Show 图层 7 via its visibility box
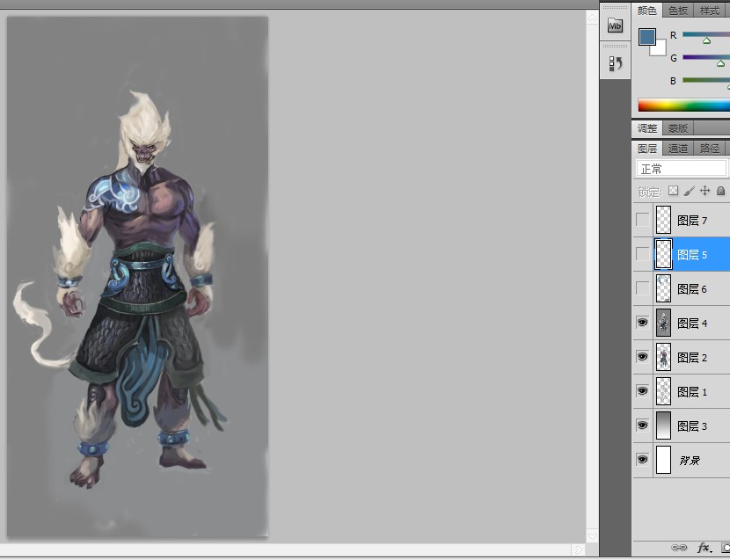 (642, 220)
